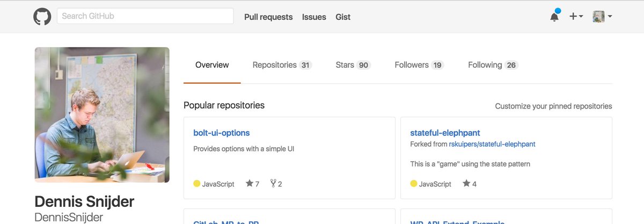Click the description 'Provides options with a simple UI'
Image resolution: width=644 pixels, height=224 pixels.
pos(244,149)
